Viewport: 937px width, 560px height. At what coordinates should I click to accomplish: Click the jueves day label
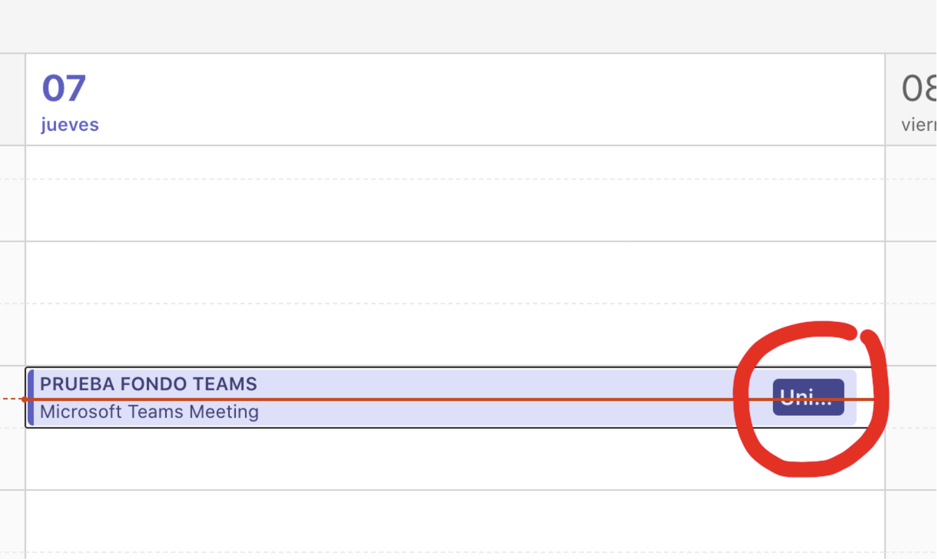pyautogui.click(x=70, y=125)
